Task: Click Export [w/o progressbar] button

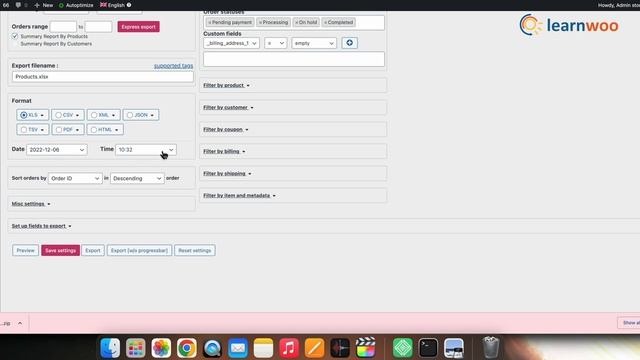Action: pos(139,251)
